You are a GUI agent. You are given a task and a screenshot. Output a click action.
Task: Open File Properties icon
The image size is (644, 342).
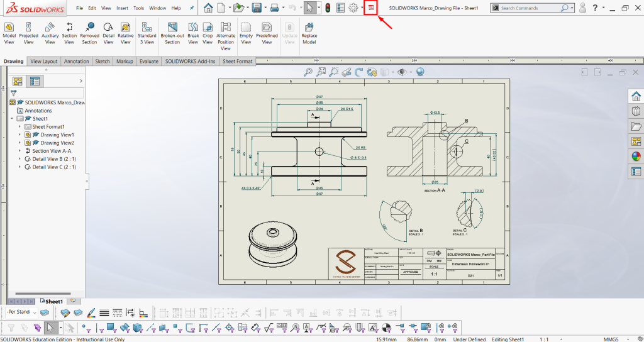(x=340, y=8)
